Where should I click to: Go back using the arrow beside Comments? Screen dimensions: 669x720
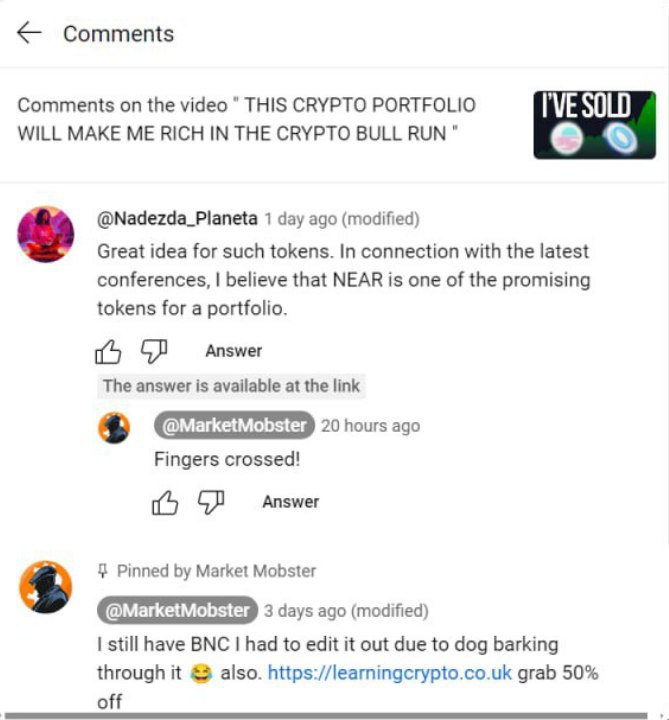(29, 33)
